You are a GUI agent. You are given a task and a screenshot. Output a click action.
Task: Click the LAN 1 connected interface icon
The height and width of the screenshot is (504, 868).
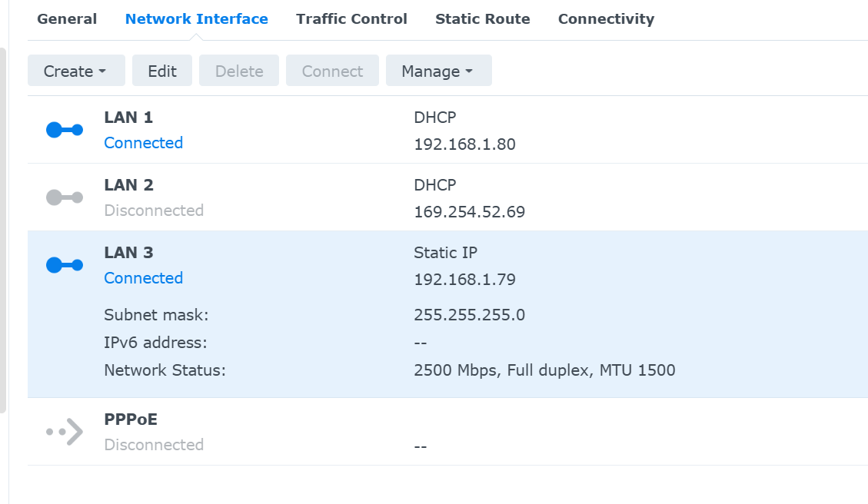point(65,130)
